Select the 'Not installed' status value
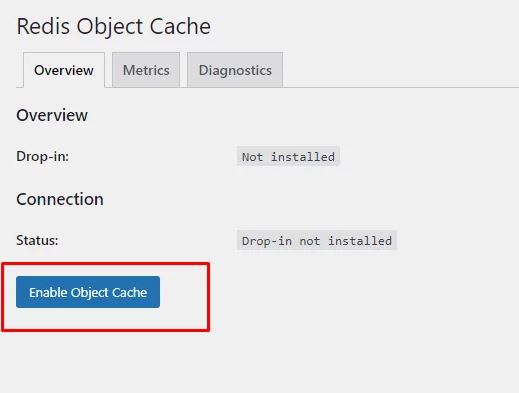The height and width of the screenshot is (393, 519). coord(288,156)
